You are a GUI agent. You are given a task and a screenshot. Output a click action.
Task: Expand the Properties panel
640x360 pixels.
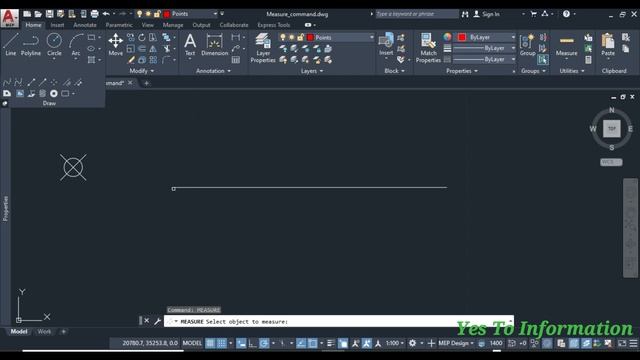(462, 71)
